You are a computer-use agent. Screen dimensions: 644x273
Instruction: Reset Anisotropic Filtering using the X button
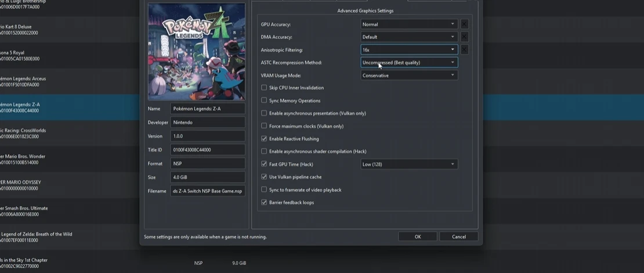click(x=464, y=50)
